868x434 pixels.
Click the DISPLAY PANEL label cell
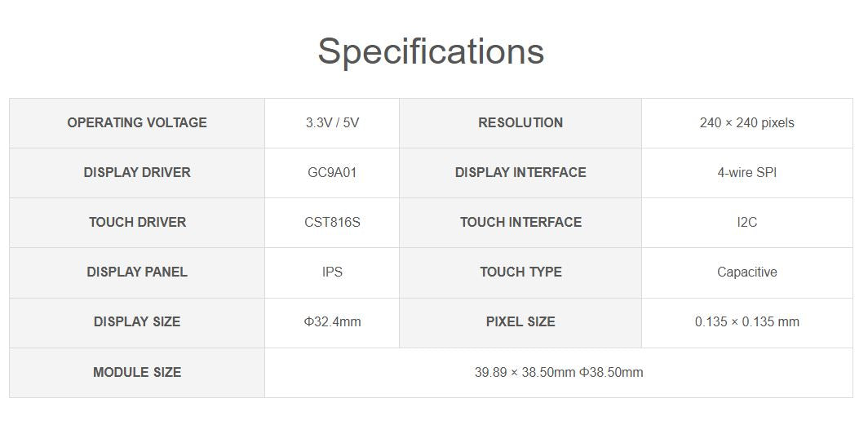(x=137, y=272)
